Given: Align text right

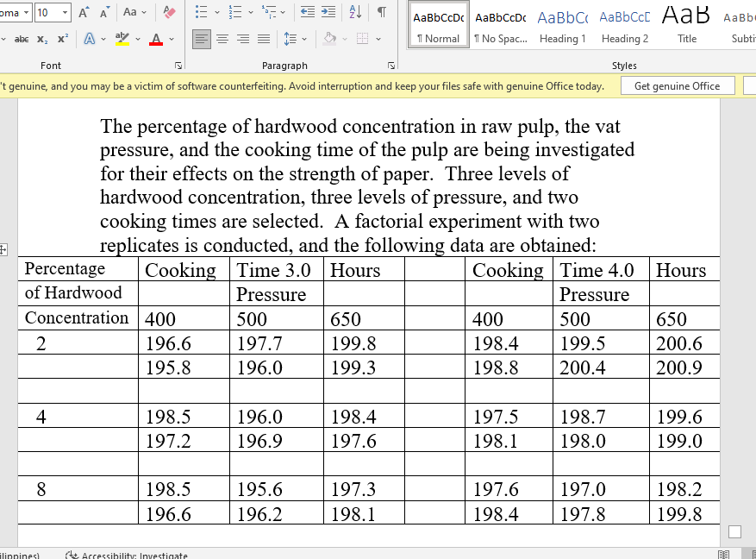Looking at the screenshot, I should tap(243, 39).
